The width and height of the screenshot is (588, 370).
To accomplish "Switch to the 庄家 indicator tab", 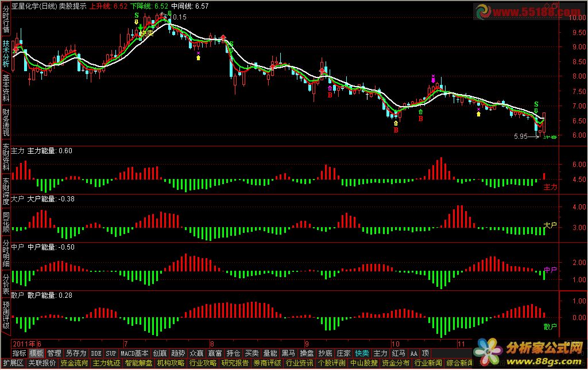I will tap(343, 353).
